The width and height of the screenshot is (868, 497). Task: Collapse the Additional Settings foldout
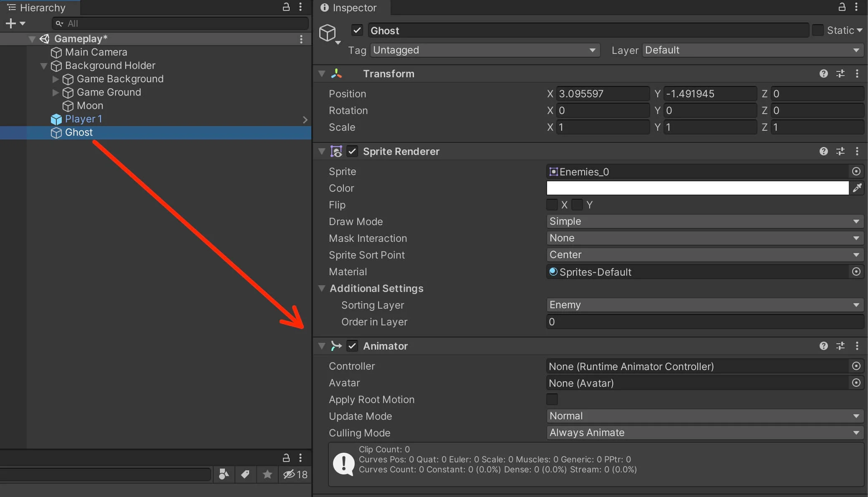click(322, 288)
